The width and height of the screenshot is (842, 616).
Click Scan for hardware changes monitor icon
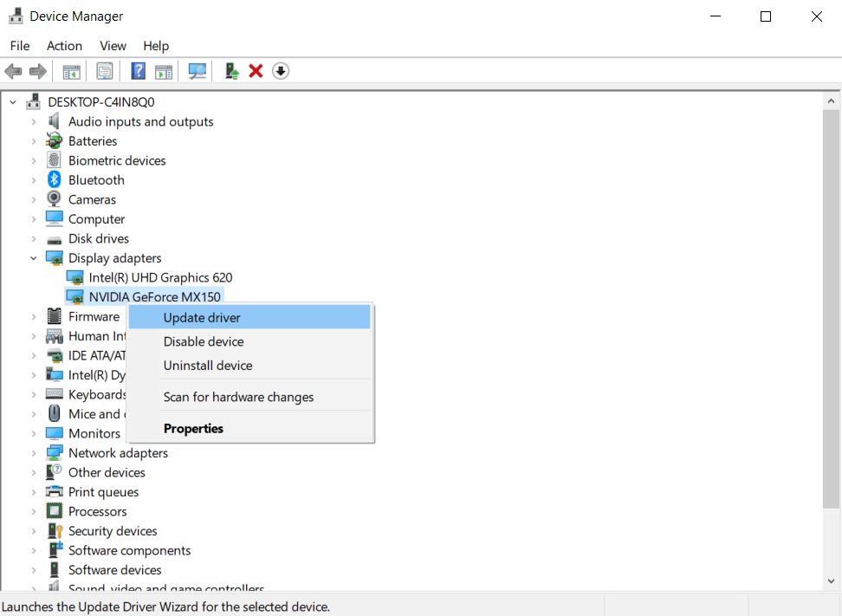tap(198, 71)
